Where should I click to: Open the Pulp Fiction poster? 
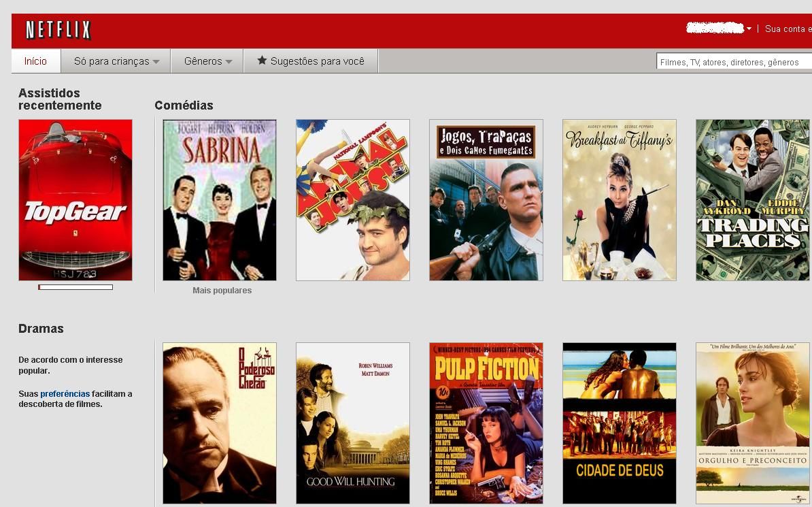click(x=486, y=423)
